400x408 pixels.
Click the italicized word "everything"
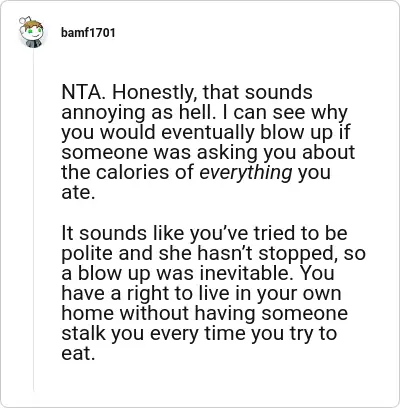[x=246, y=173]
